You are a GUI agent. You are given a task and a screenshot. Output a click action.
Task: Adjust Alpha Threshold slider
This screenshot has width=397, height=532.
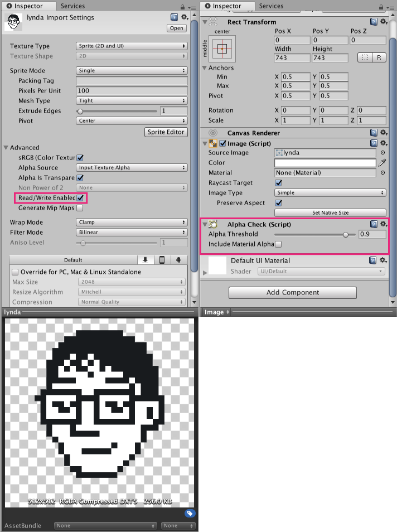click(x=314, y=234)
